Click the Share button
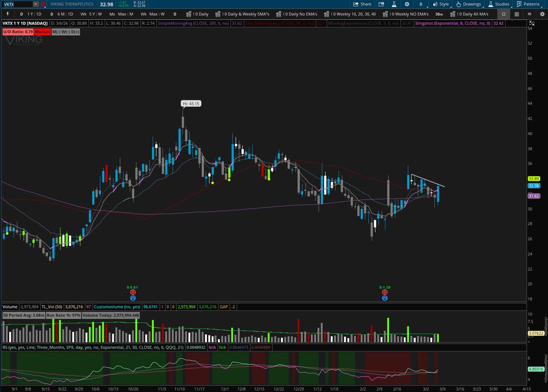This screenshot has width=548, height=392. point(362,4)
